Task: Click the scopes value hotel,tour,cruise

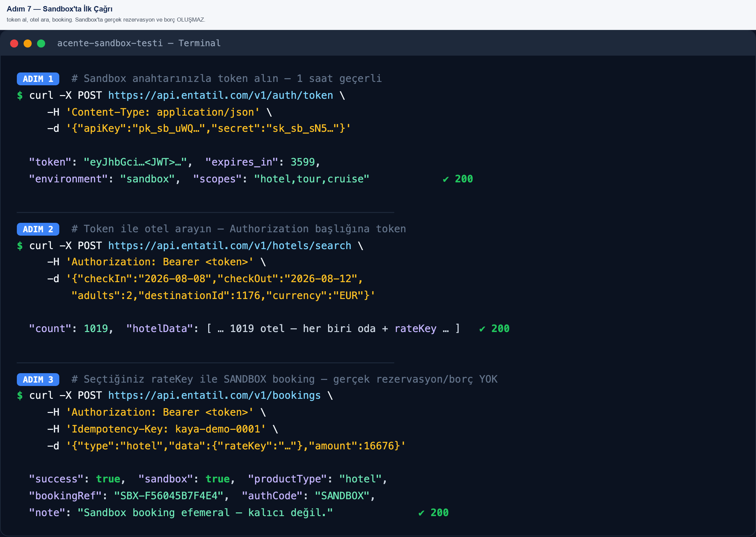Action: (312, 179)
